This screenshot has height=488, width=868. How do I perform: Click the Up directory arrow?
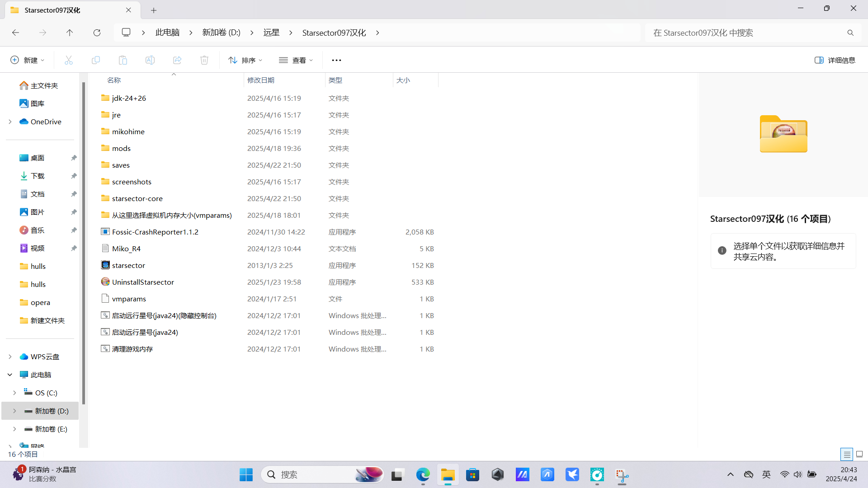click(x=70, y=33)
